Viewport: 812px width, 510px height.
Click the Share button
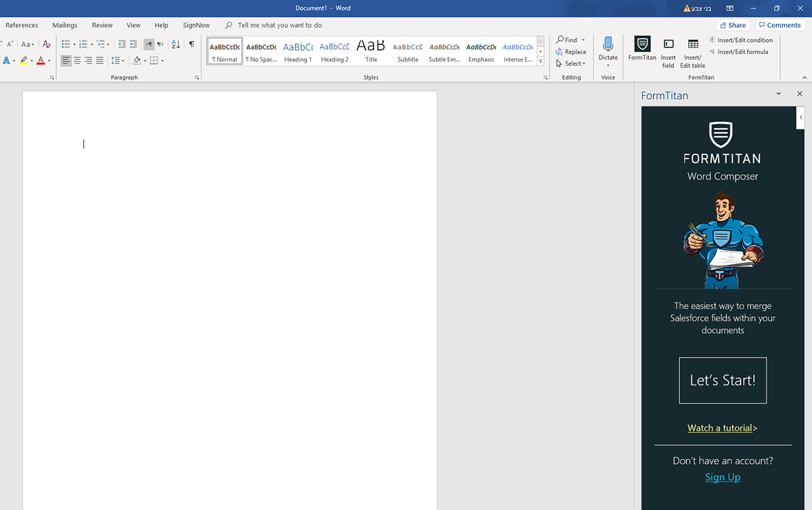pos(733,25)
